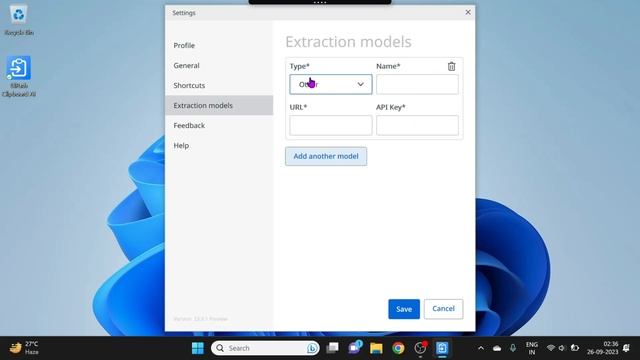Focus the API Key input field

pyautogui.click(x=417, y=125)
